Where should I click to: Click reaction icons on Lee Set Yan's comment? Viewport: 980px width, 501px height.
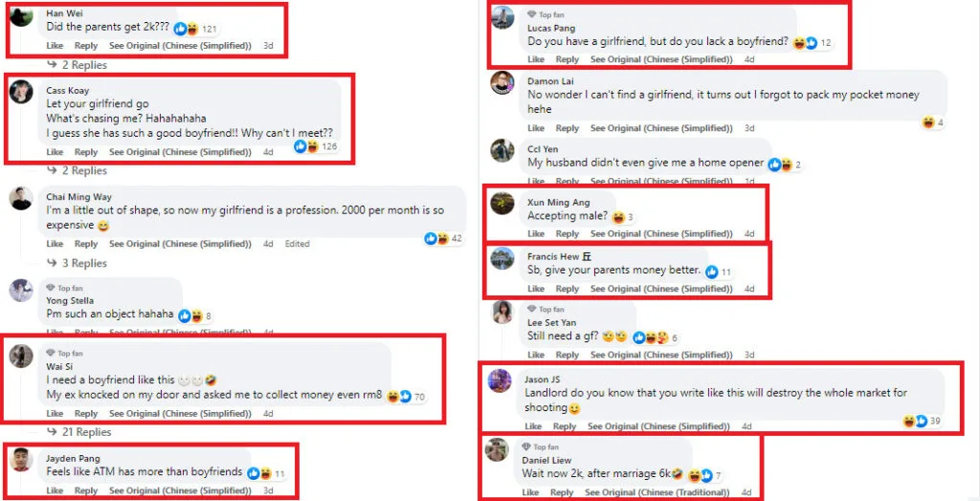pyautogui.click(x=651, y=338)
